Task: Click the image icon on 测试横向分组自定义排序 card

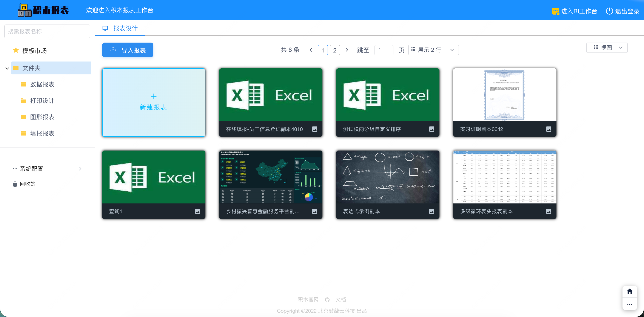Action: [431, 129]
